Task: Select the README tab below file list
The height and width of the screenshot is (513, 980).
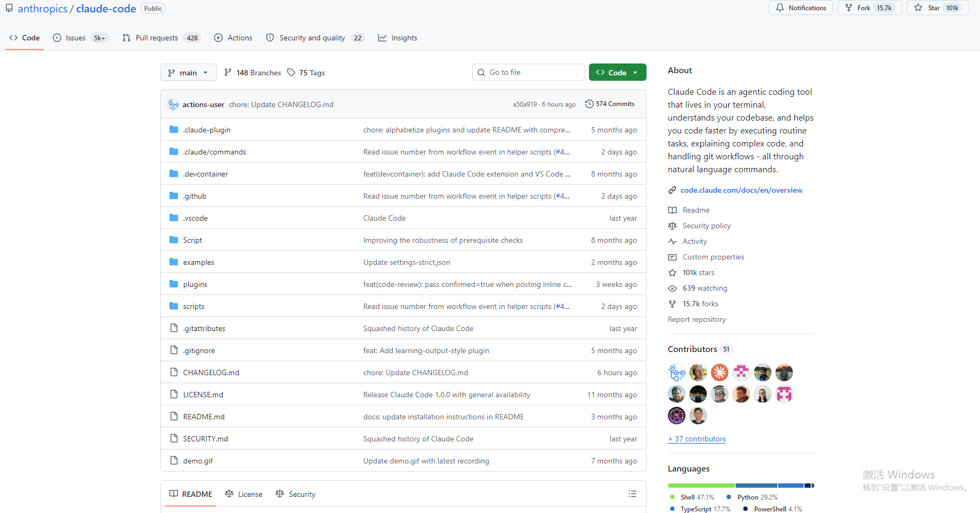Action: tap(191, 494)
